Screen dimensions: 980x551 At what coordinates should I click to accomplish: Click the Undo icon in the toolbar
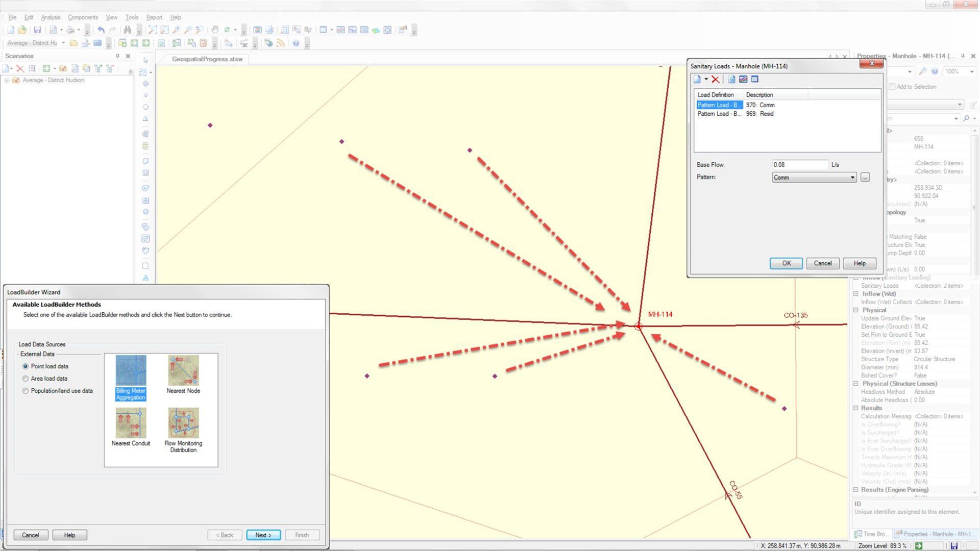tap(101, 29)
